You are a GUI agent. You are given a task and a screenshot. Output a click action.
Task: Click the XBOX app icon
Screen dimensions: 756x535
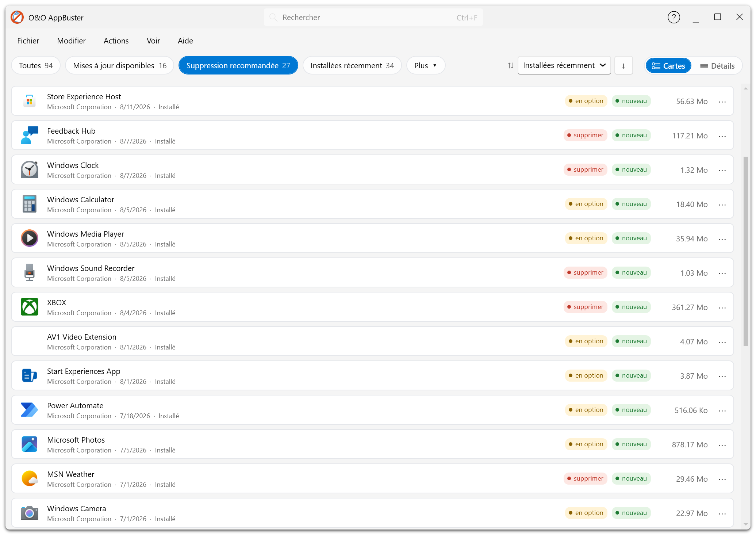(x=30, y=307)
